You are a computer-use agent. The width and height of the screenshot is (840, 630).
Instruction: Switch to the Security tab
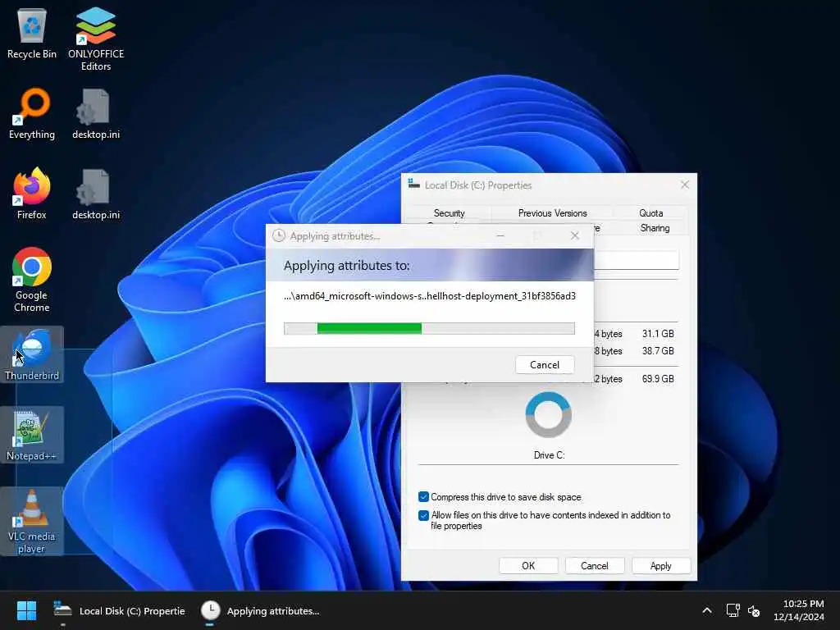click(x=449, y=212)
